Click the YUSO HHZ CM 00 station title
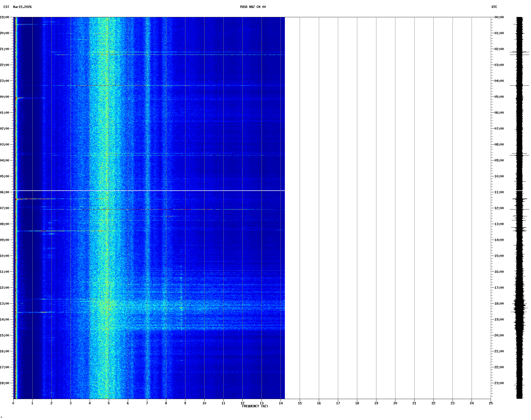The height and width of the screenshot is (420, 531). coord(253,7)
